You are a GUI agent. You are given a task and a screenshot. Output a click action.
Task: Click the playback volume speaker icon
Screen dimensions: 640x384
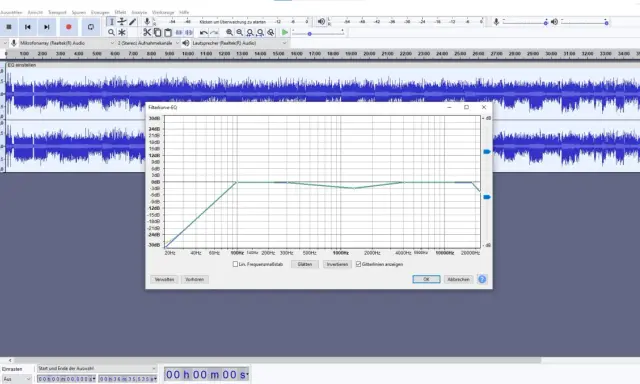pos(554,22)
